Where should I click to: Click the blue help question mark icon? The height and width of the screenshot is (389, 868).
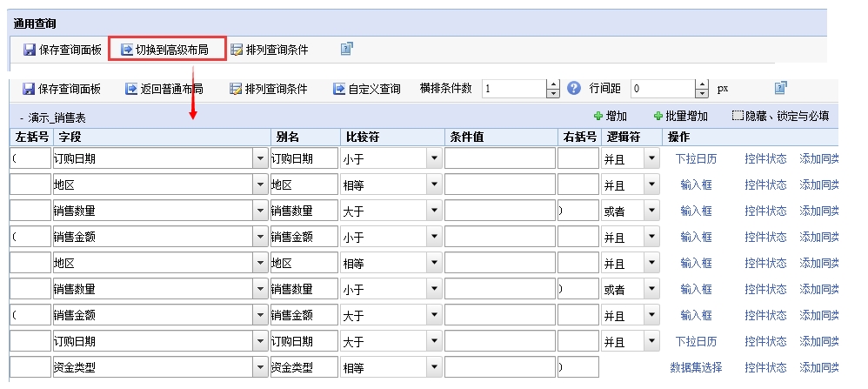point(574,88)
